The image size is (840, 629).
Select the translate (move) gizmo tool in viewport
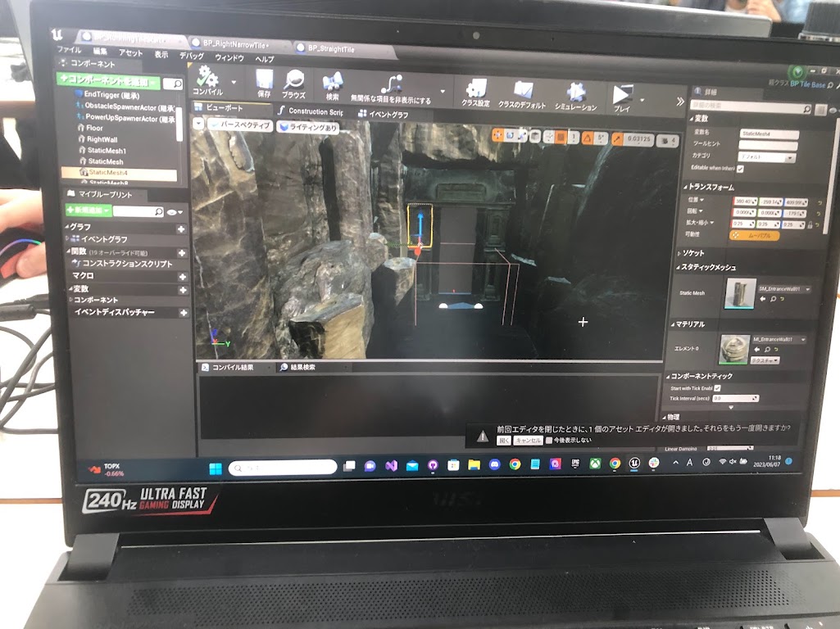497,135
